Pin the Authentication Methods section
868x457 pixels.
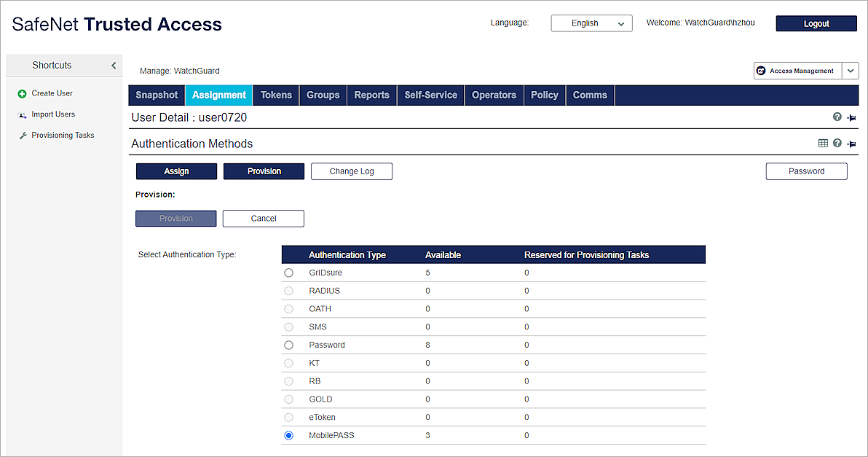pos(851,143)
